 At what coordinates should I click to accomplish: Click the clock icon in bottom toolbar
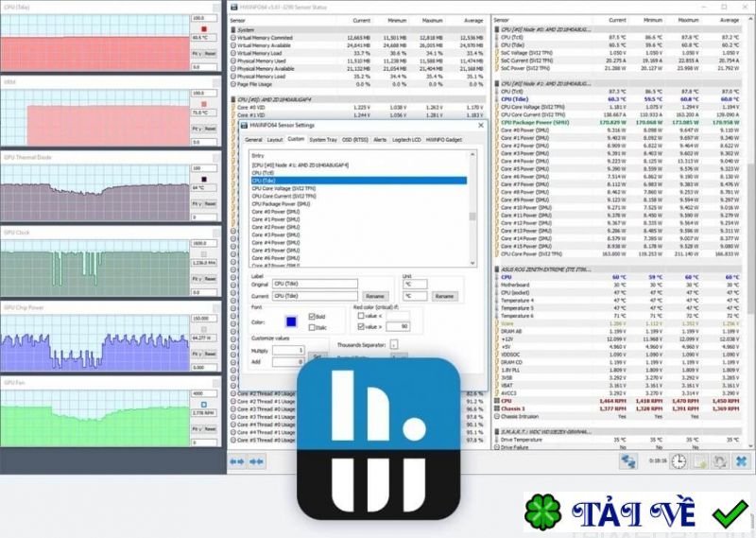[679, 461]
